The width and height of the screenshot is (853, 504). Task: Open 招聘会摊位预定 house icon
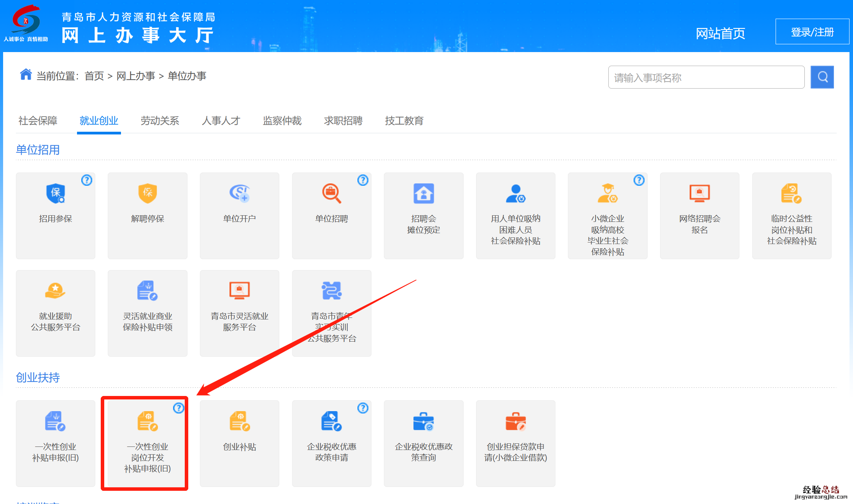[424, 193]
